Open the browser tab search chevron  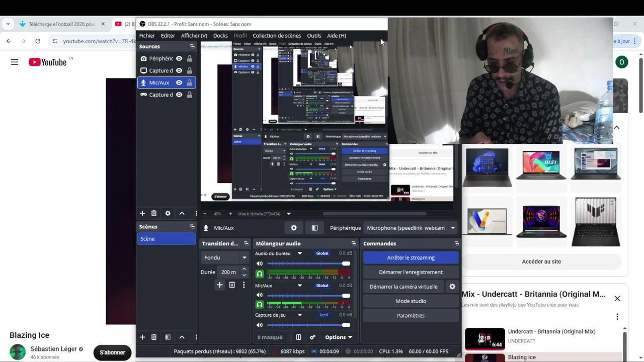click(x=8, y=24)
